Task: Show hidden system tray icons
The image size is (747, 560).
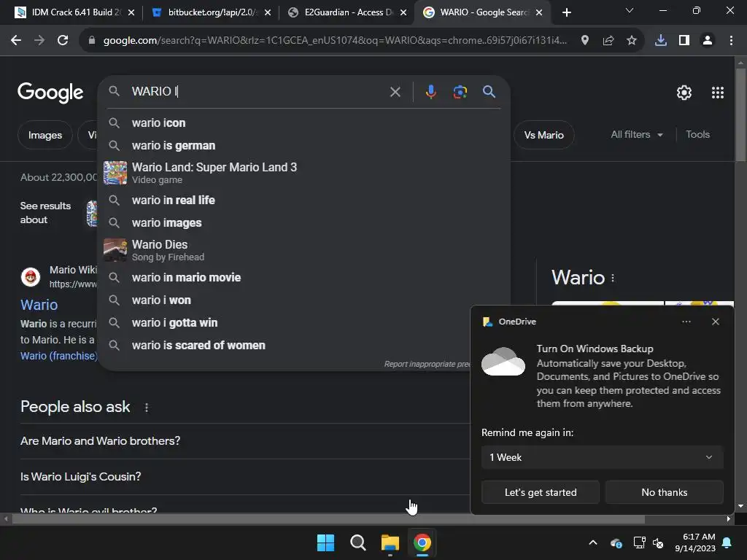Action: pyautogui.click(x=593, y=542)
